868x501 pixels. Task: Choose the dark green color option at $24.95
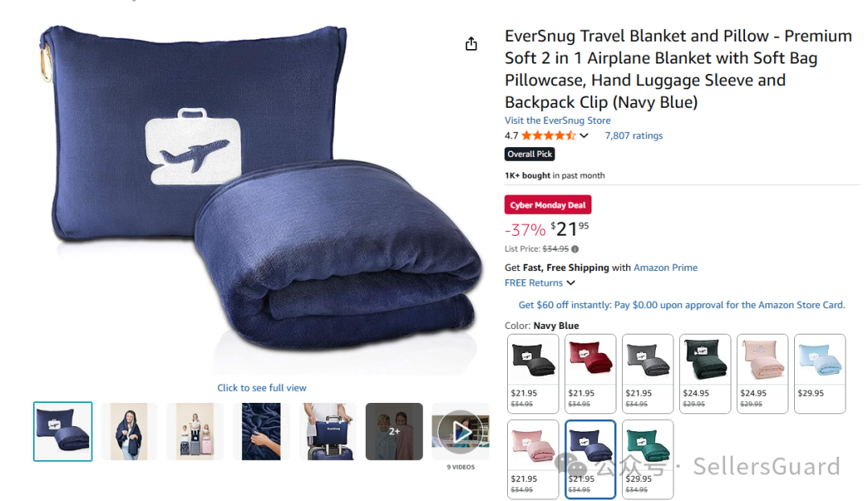(706, 374)
